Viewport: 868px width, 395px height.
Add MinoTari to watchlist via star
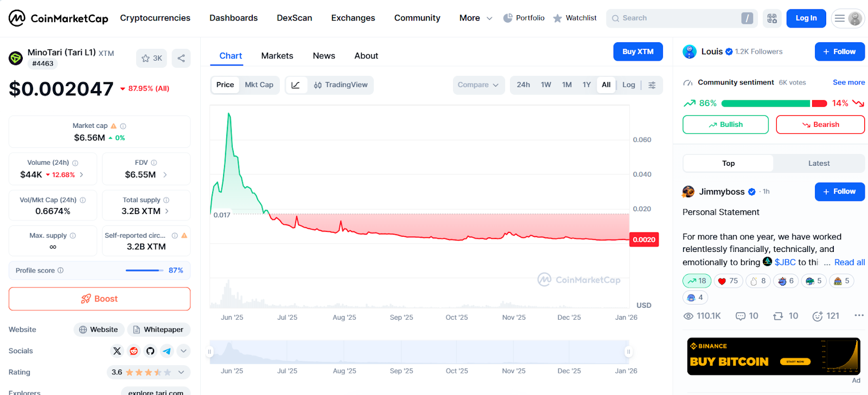151,58
